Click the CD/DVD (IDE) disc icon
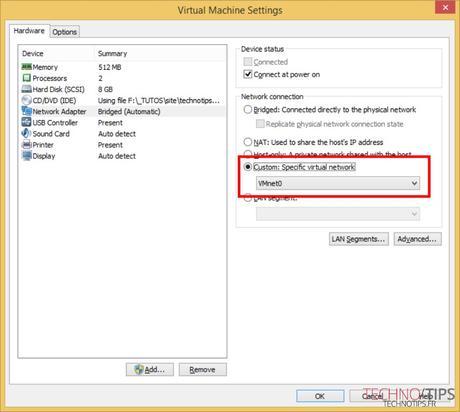 27,100
